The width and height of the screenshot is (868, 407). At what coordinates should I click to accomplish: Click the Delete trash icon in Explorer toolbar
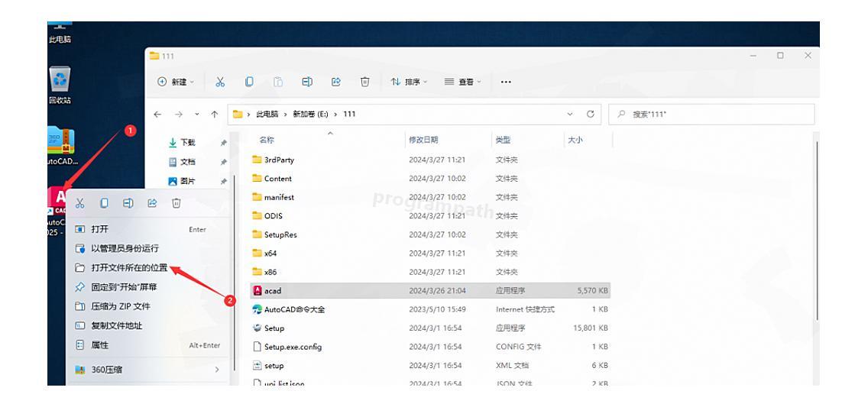(x=364, y=82)
